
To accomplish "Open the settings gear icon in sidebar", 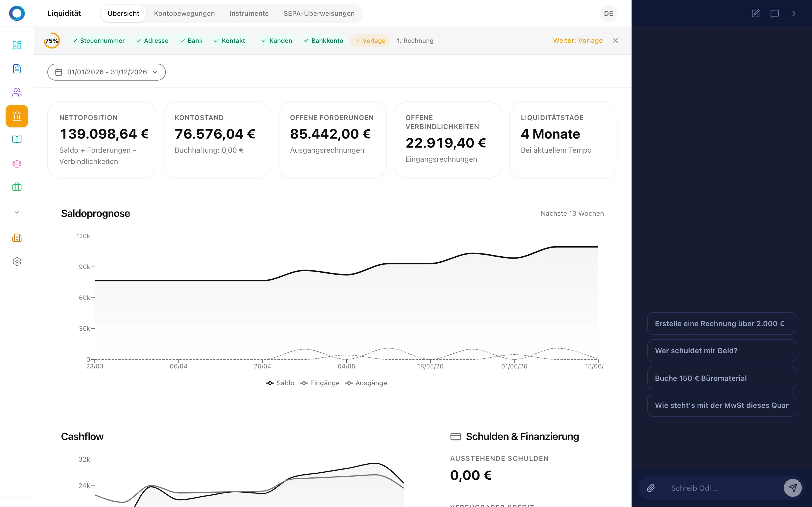I will pyautogui.click(x=17, y=261).
